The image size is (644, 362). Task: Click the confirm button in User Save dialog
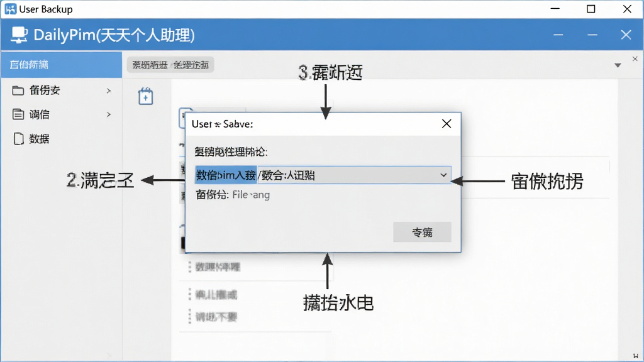coord(422,233)
